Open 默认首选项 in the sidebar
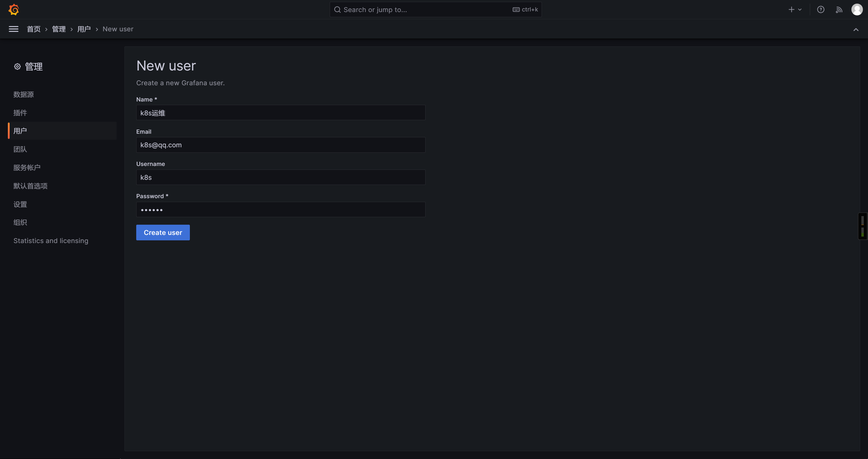This screenshot has height=459, width=868. (30, 186)
